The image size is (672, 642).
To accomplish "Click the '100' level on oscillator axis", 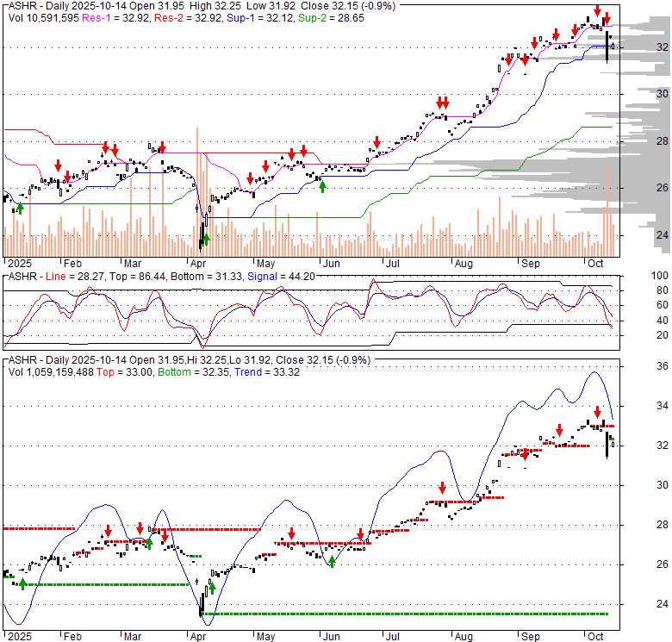I will pyautogui.click(x=660, y=276).
